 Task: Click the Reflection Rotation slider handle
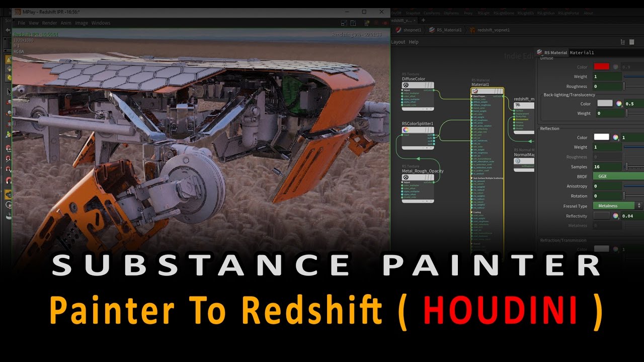pos(625,196)
